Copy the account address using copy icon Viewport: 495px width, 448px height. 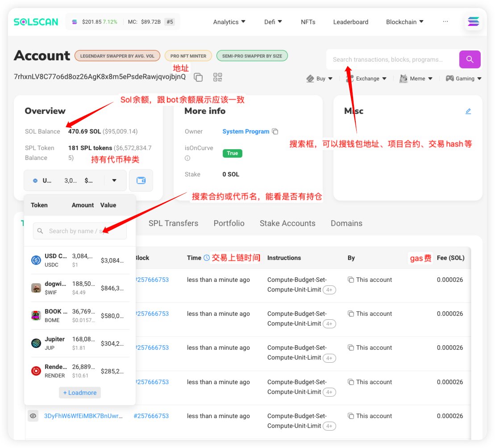point(198,77)
